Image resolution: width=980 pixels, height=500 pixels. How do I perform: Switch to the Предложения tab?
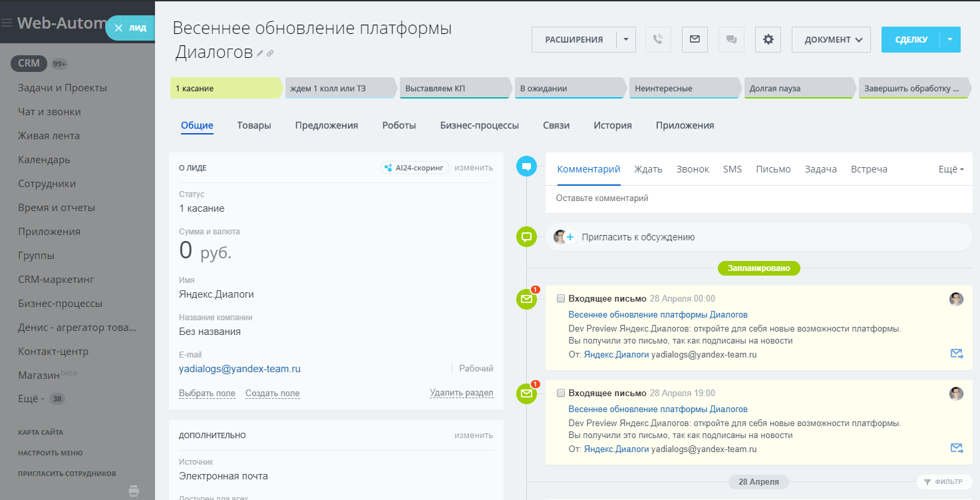coord(327,125)
